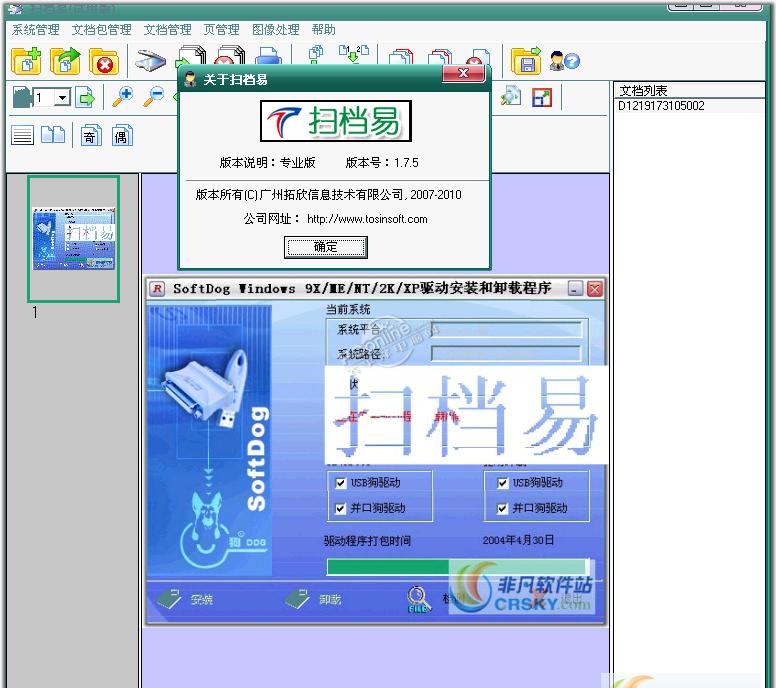Start scanning with the scanner icon
The width and height of the screenshot is (776, 688).
pyautogui.click(x=150, y=61)
